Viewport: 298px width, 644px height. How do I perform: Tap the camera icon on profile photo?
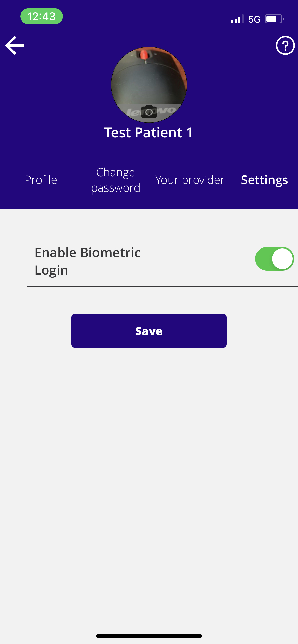(x=149, y=112)
